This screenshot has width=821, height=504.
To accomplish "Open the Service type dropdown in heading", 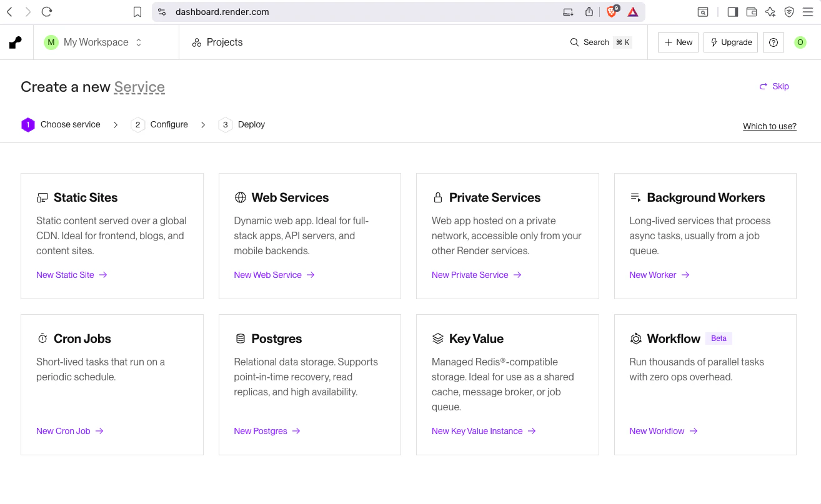I will (x=139, y=87).
